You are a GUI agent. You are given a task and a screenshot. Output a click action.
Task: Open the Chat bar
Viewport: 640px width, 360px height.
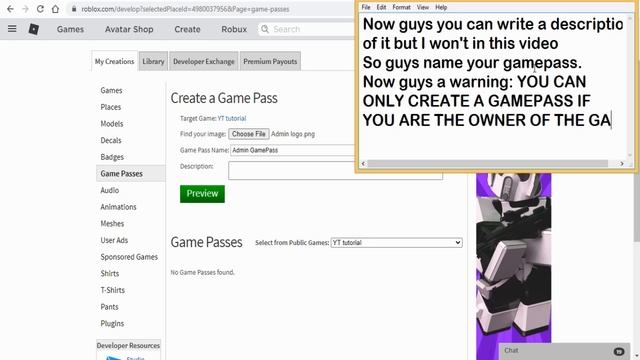click(x=565, y=351)
